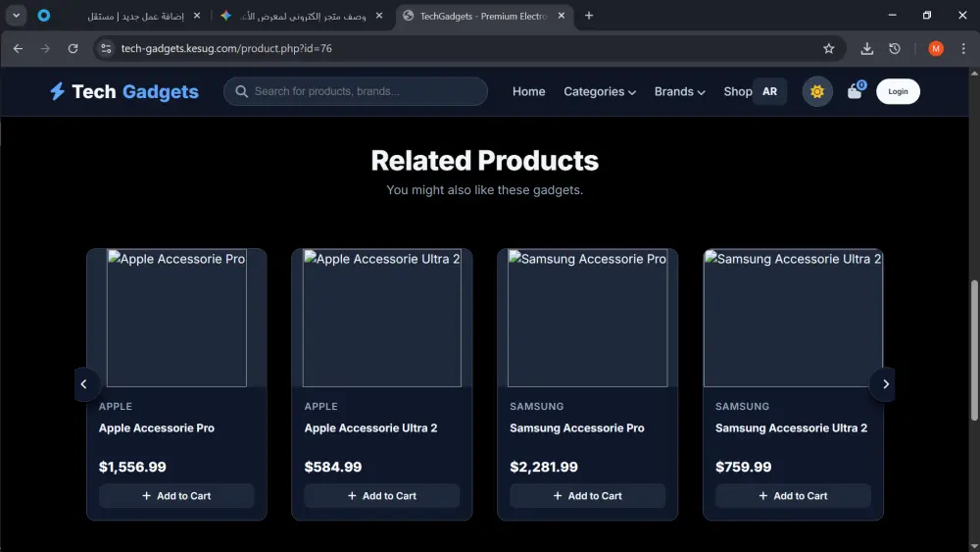
Task: Click the browser back arrow
Action: point(18,48)
